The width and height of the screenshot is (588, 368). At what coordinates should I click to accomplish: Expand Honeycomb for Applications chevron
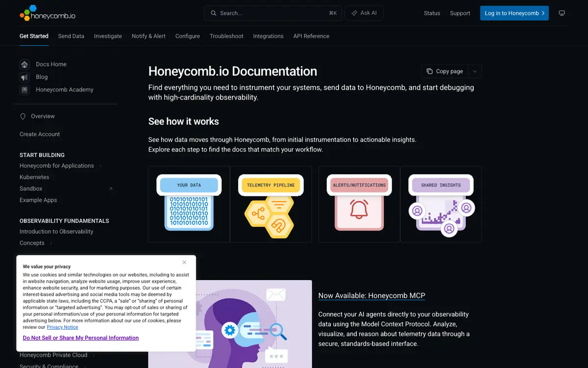(100, 166)
